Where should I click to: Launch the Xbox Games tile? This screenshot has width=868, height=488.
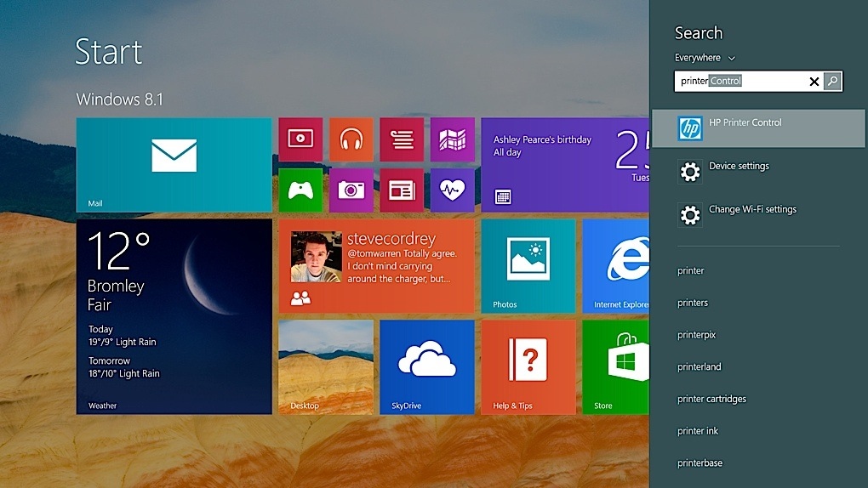point(300,190)
